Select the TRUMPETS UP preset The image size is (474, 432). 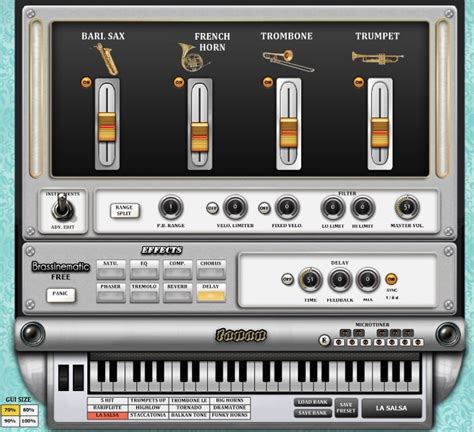[148, 400]
